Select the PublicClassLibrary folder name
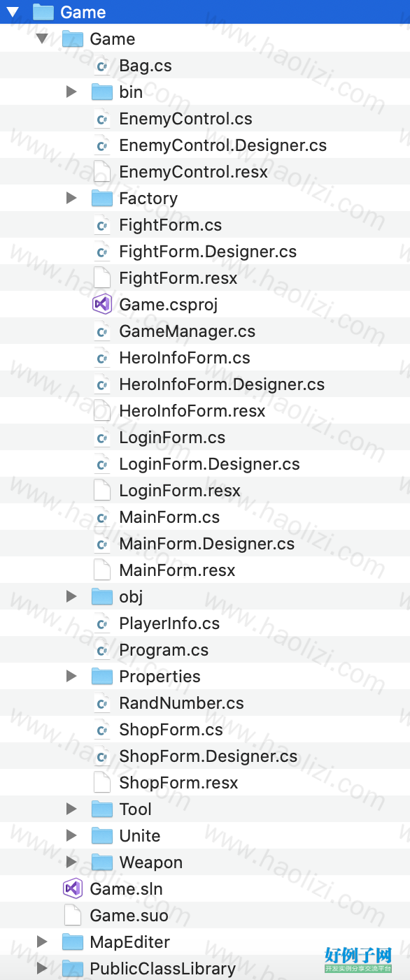 162,969
